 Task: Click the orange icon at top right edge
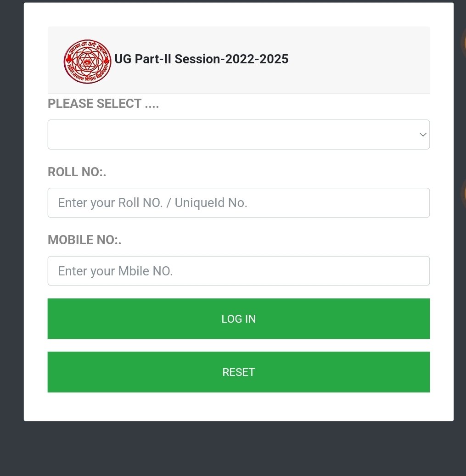coord(463,43)
